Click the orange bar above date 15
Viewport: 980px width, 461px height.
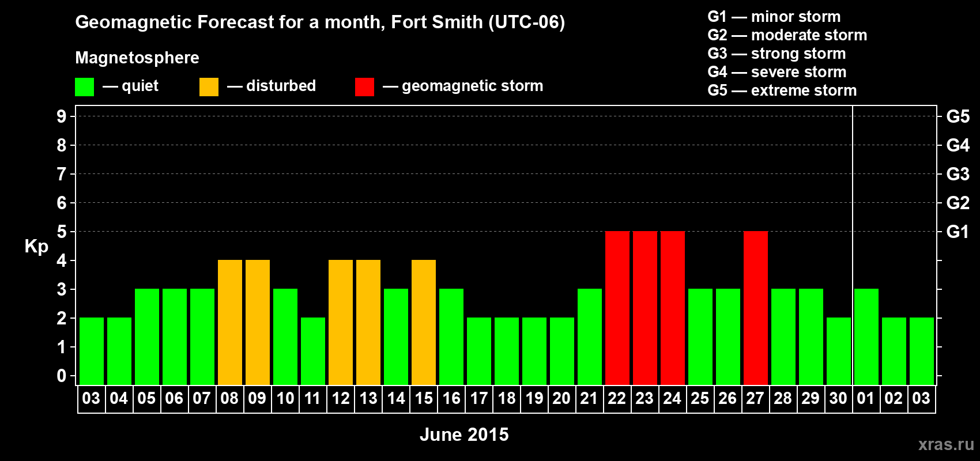click(424, 322)
